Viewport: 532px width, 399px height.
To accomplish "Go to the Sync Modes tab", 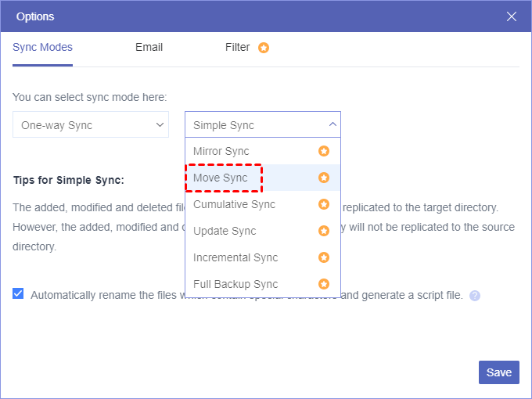I will [42, 47].
